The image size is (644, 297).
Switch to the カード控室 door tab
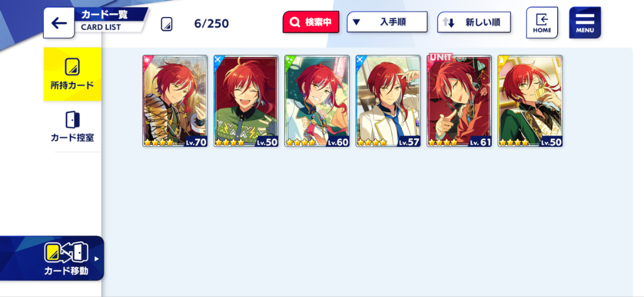click(72, 127)
